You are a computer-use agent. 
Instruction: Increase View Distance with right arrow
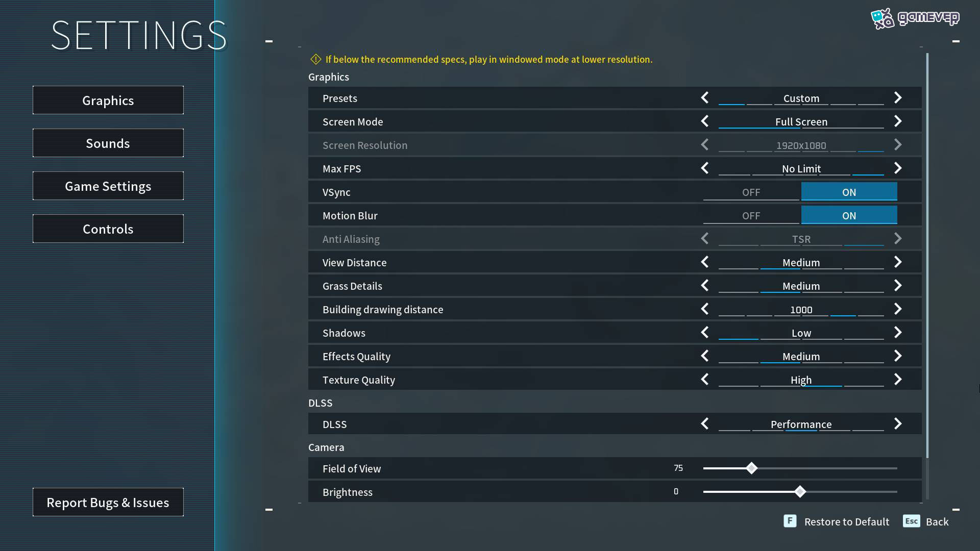[898, 262]
